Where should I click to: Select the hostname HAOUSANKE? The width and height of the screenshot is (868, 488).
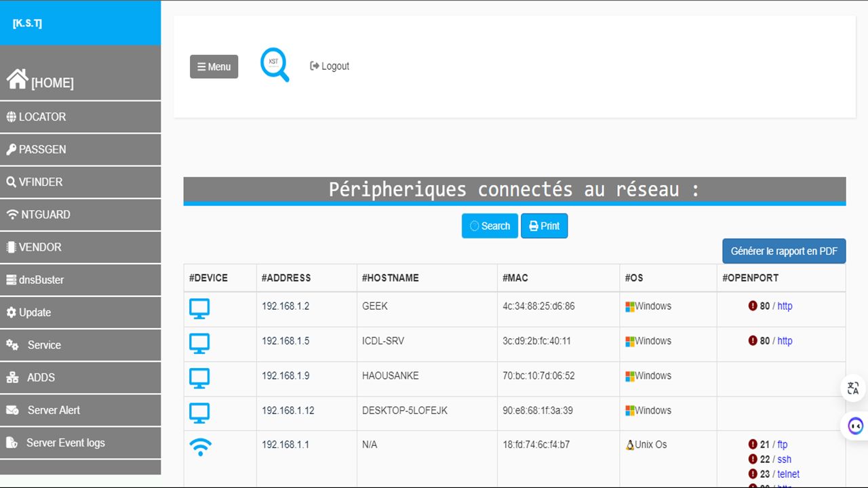click(391, 375)
